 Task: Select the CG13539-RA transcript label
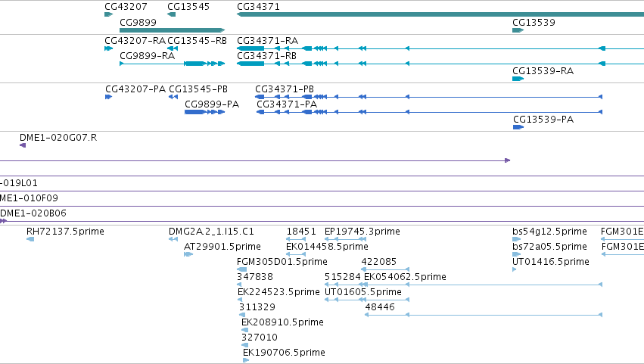click(x=543, y=71)
